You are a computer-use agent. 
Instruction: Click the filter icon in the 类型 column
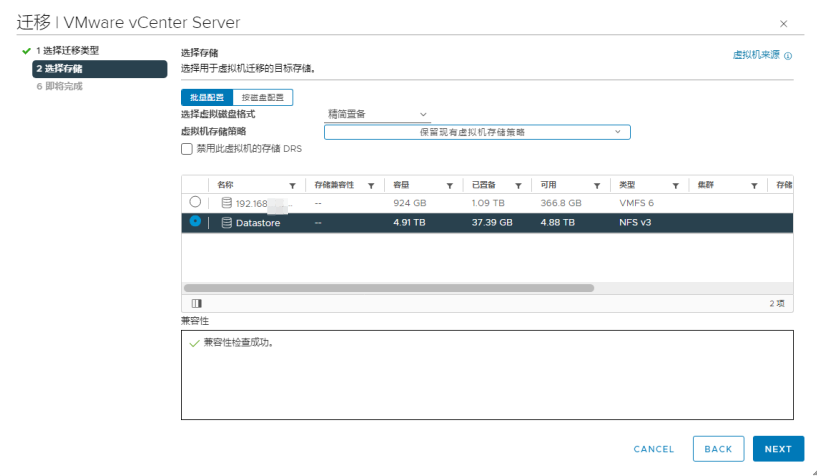(675, 185)
